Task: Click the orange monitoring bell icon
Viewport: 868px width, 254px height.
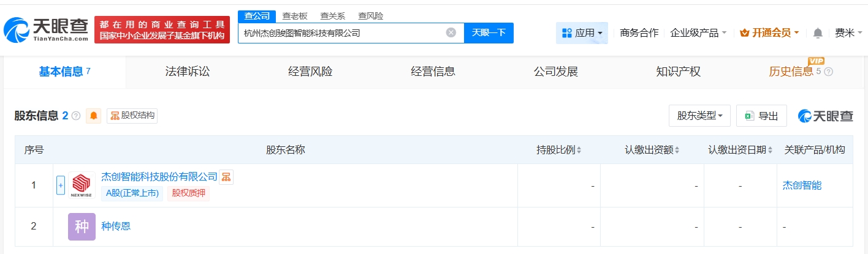Action: tap(94, 116)
